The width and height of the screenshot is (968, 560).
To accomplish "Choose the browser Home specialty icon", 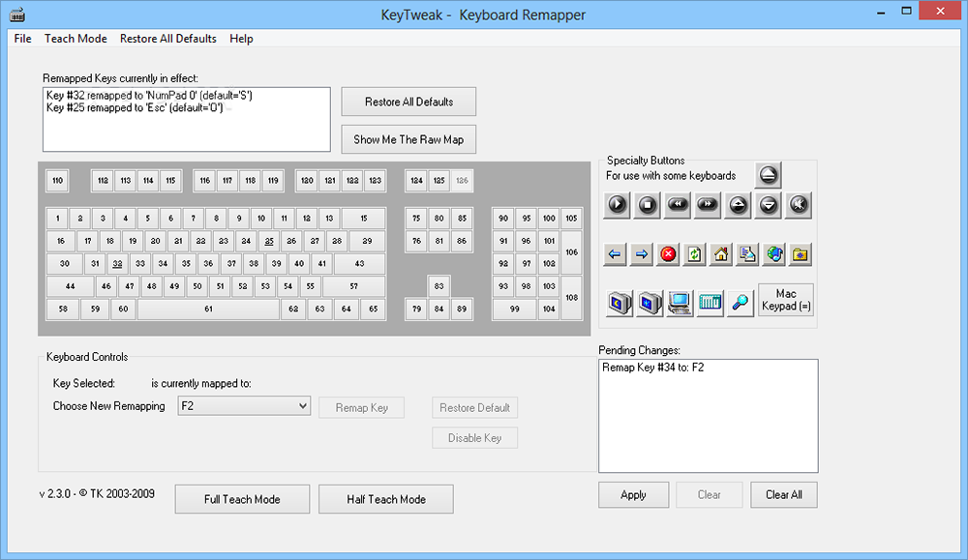I will click(720, 254).
